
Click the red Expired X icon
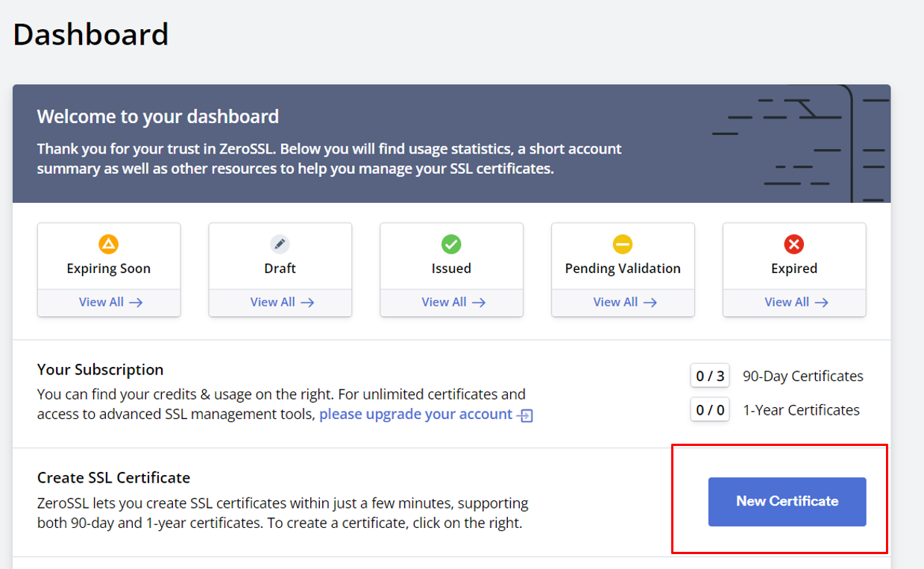[794, 244]
